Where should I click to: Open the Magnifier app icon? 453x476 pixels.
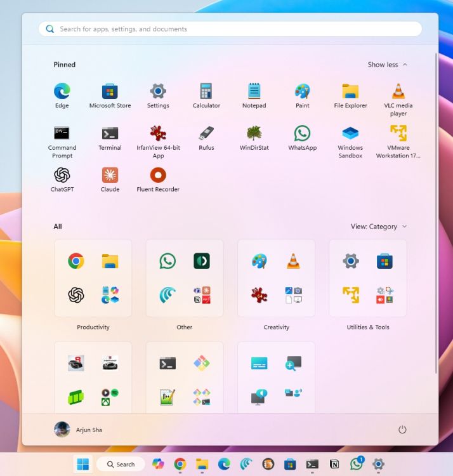tap(293, 363)
